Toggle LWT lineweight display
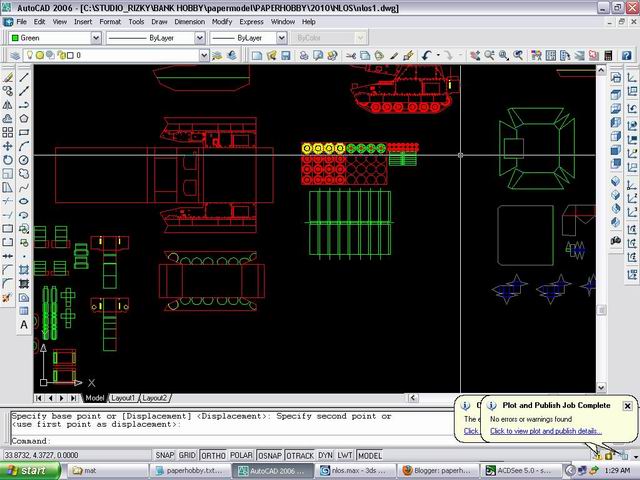 click(x=345, y=455)
